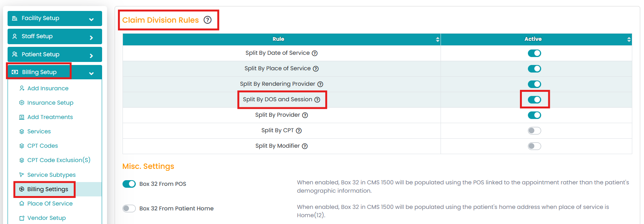Click help icon for Split By Rendering Provider

(320, 84)
